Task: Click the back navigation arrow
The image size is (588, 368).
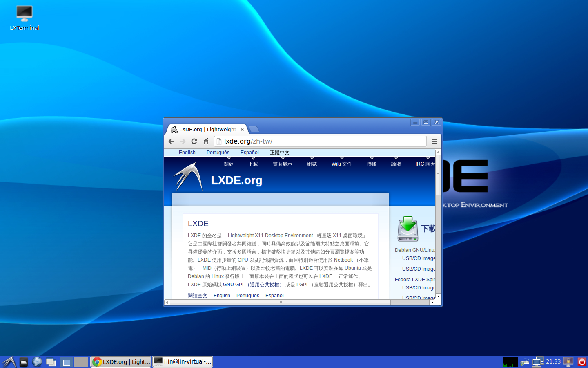Action: 171,141
